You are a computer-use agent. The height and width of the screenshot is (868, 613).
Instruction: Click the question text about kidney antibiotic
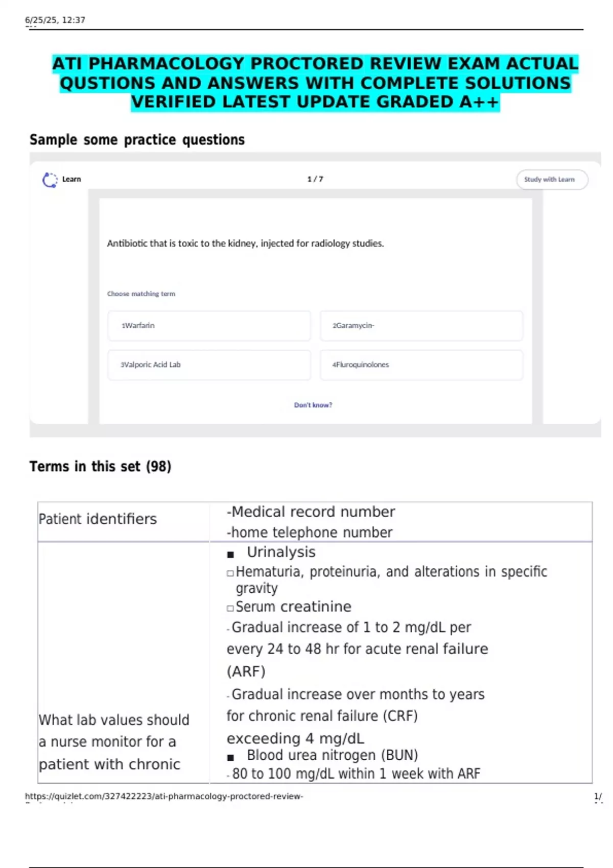coord(245,244)
